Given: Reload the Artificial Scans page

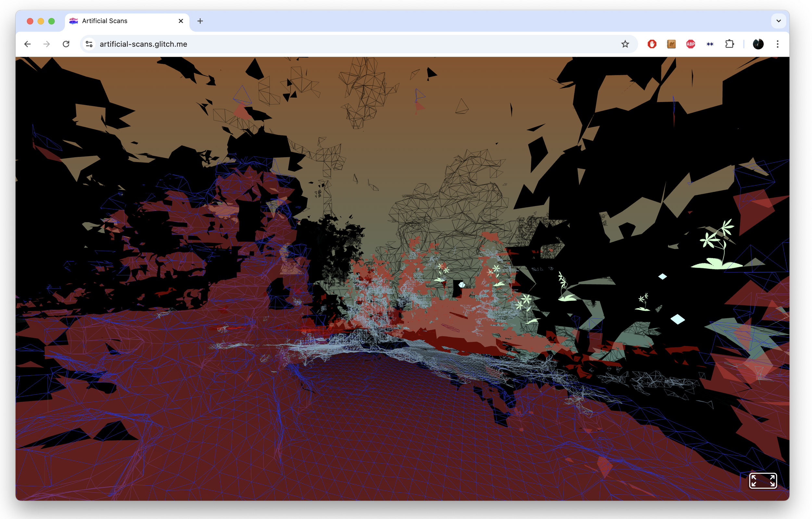Looking at the screenshot, I should point(66,44).
